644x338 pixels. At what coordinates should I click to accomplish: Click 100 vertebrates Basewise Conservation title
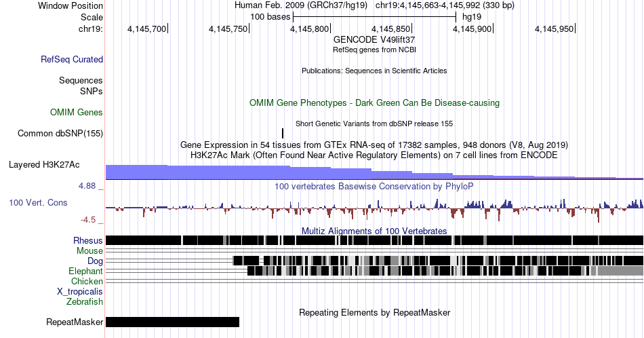click(374, 186)
